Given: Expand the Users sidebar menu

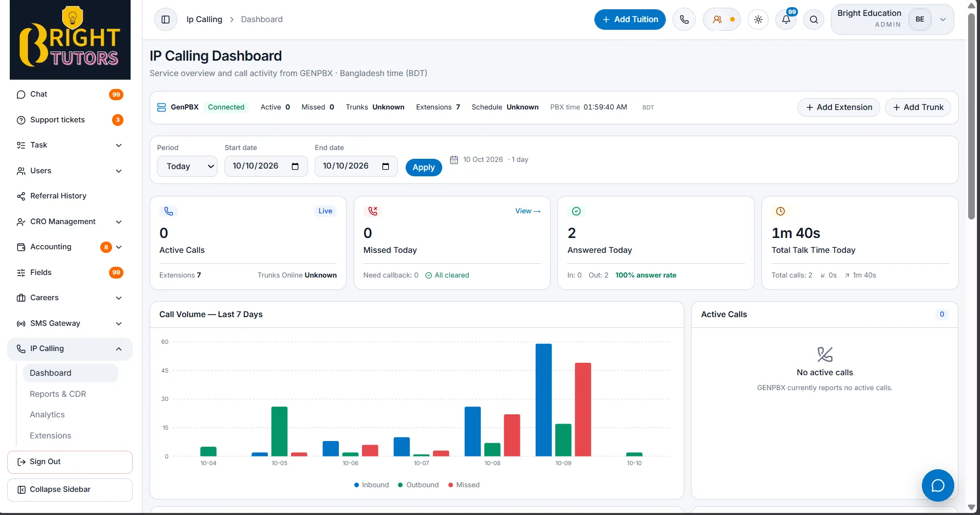Looking at the screenshot, I should [70, 171].
